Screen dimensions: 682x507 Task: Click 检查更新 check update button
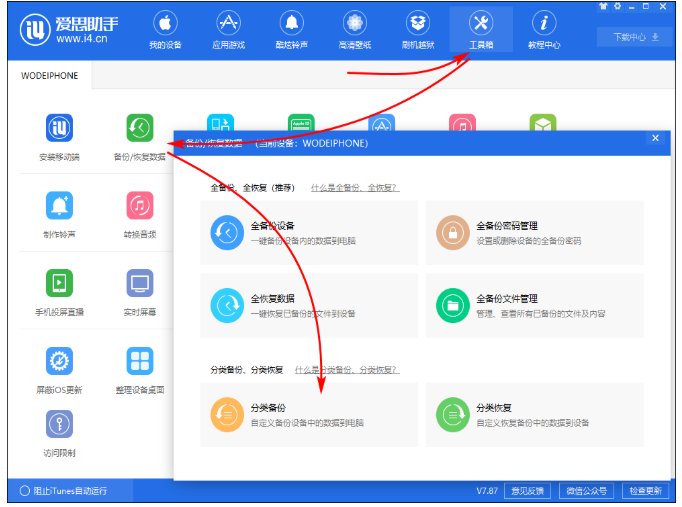(x=645, y=491)
